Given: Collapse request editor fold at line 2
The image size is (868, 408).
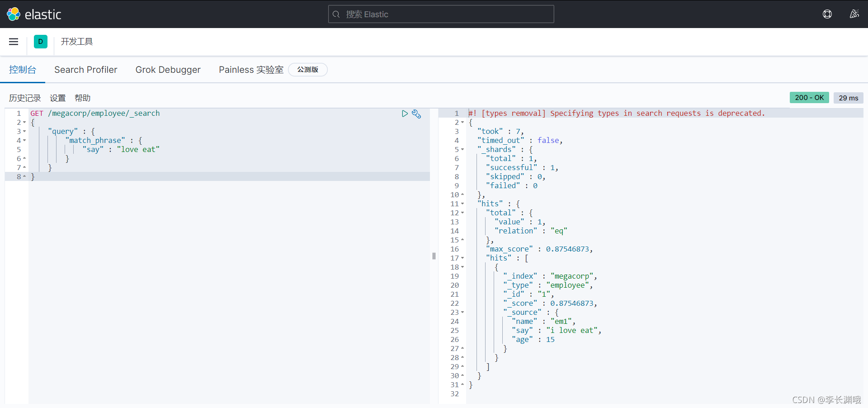Looking at the screenshot, I should coord(24,123).
